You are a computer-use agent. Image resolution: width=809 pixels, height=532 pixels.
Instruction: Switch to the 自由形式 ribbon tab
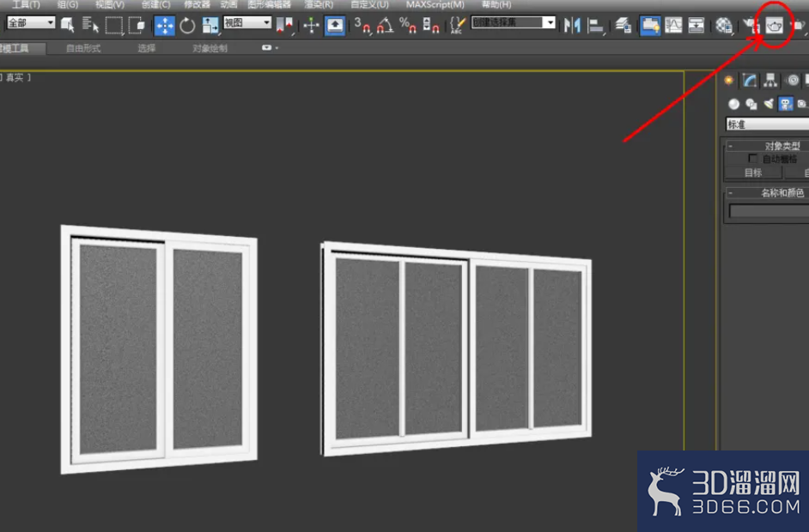coord(83,48)
